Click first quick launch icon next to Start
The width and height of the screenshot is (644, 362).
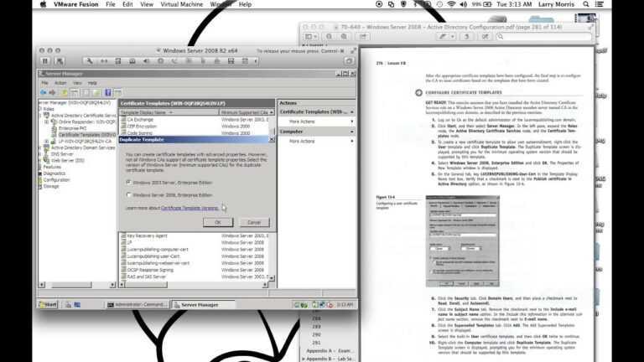pyautogui.click(x=68, y=304)
